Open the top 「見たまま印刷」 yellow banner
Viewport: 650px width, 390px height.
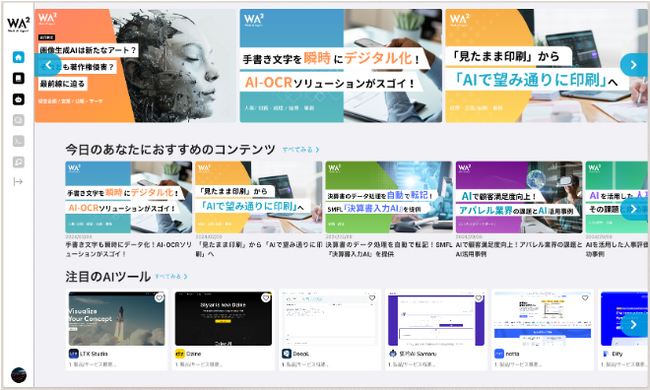click(x=546, y=65)
